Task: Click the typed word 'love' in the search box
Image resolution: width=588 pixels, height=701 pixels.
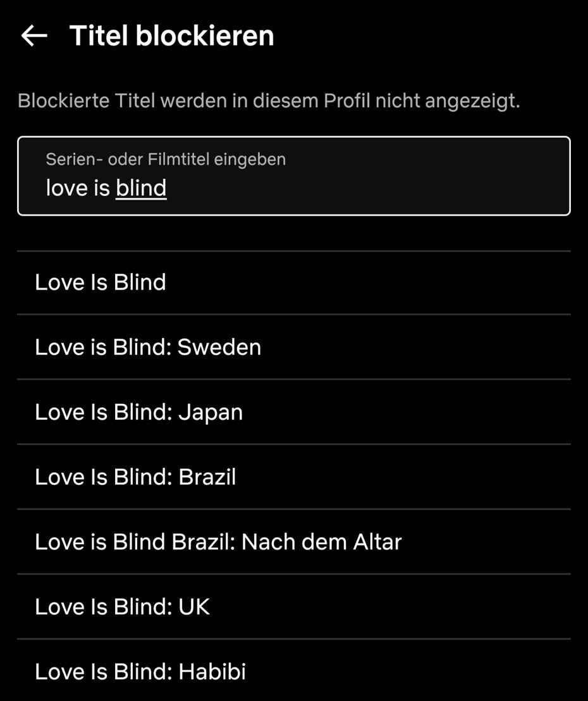Action: pos(66,188)
